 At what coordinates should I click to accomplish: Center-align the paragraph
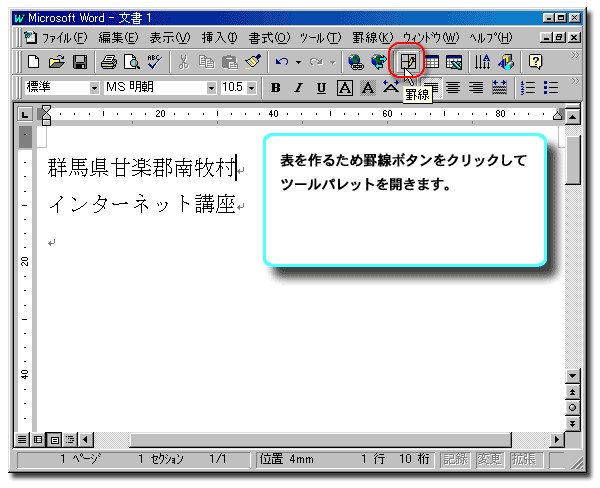(x=453, y=88)
